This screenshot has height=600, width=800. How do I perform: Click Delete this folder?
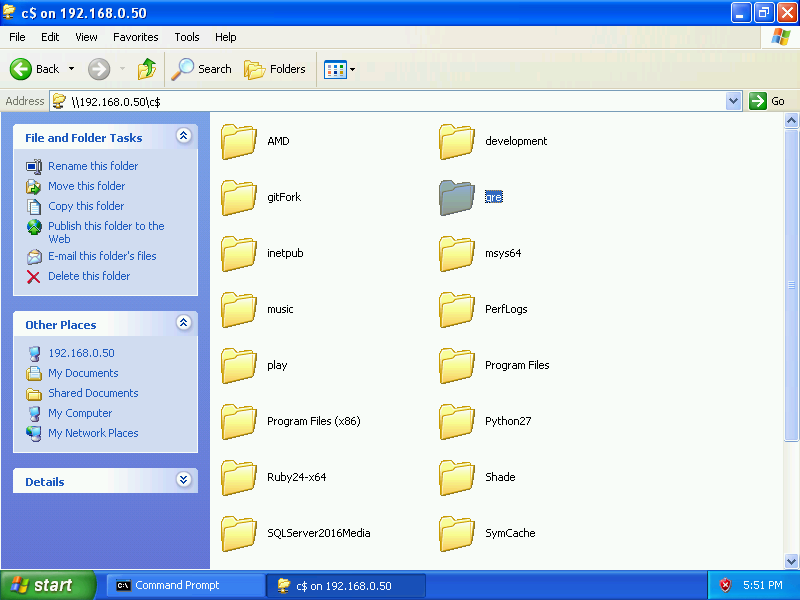coord(89,276)
